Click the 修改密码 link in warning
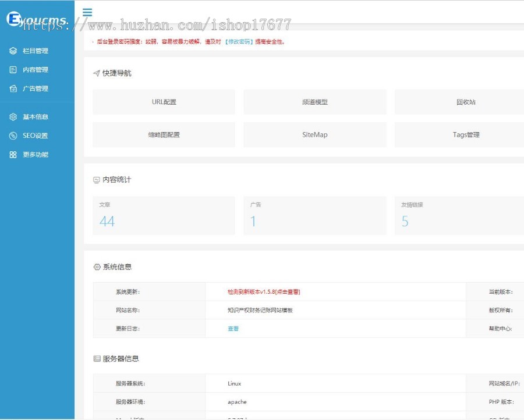524x420 pixels. tap(239, 42)
